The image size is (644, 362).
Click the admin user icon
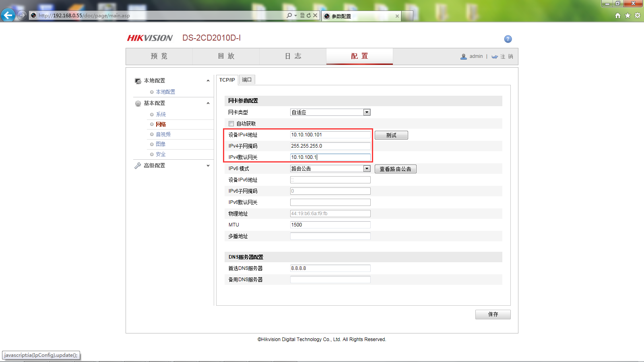coord(464,57)
